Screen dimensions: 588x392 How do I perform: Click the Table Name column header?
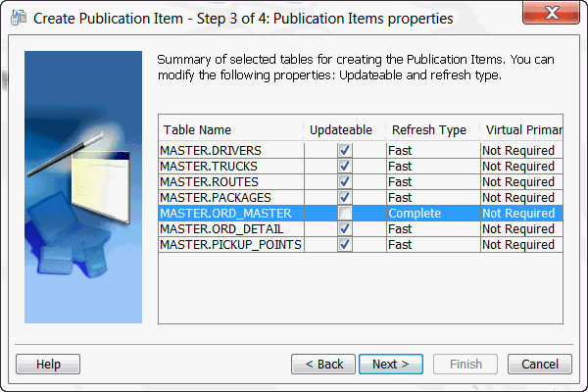pyautogui.click(x=231, y=129)
